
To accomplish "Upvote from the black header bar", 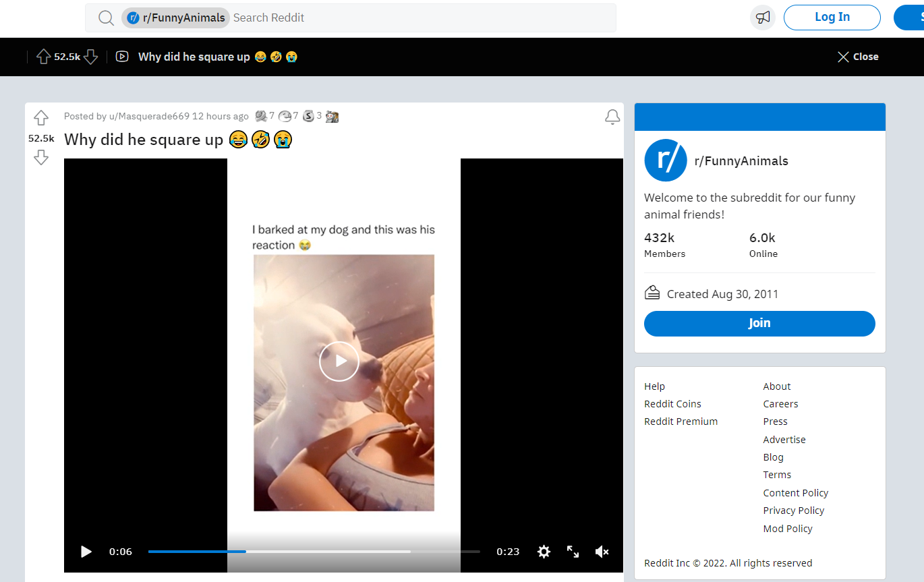I will click(x=44, y=57).
